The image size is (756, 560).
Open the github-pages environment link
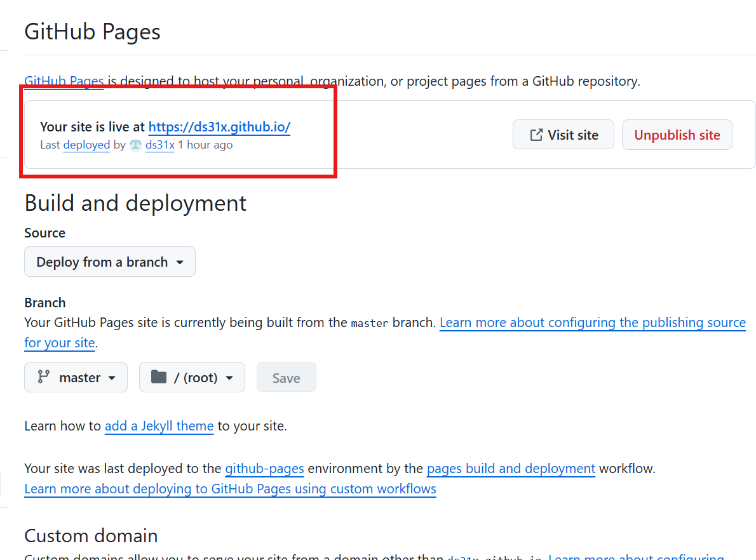coord(265,469)
